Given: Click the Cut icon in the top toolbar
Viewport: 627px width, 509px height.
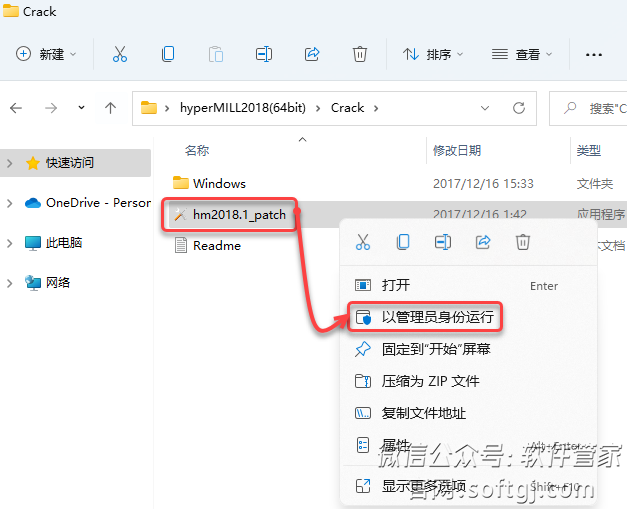Looking at the screenshot, I should coord(120,54).
